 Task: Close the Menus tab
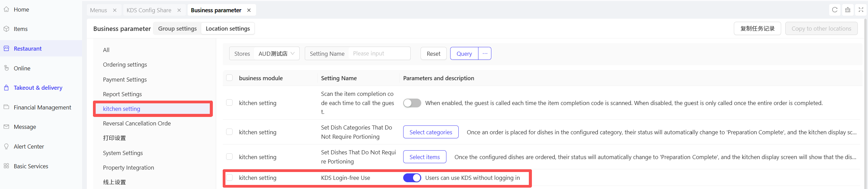[x=115, y=10]
